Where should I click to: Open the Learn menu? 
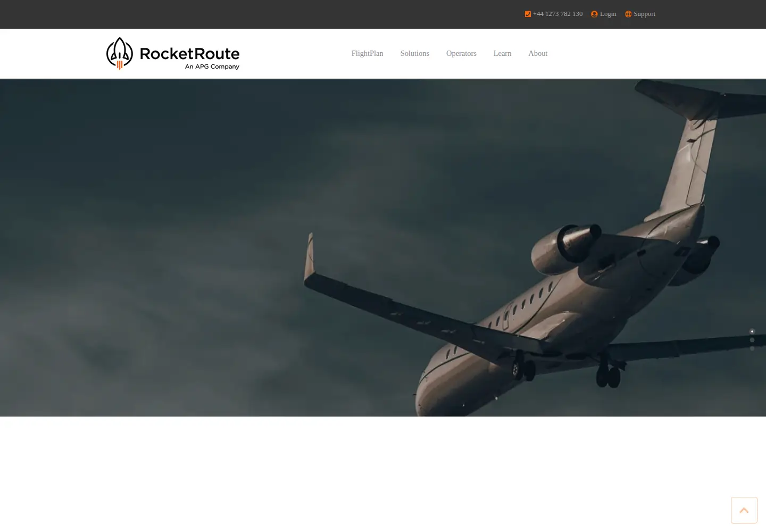(x=502, y=53)
